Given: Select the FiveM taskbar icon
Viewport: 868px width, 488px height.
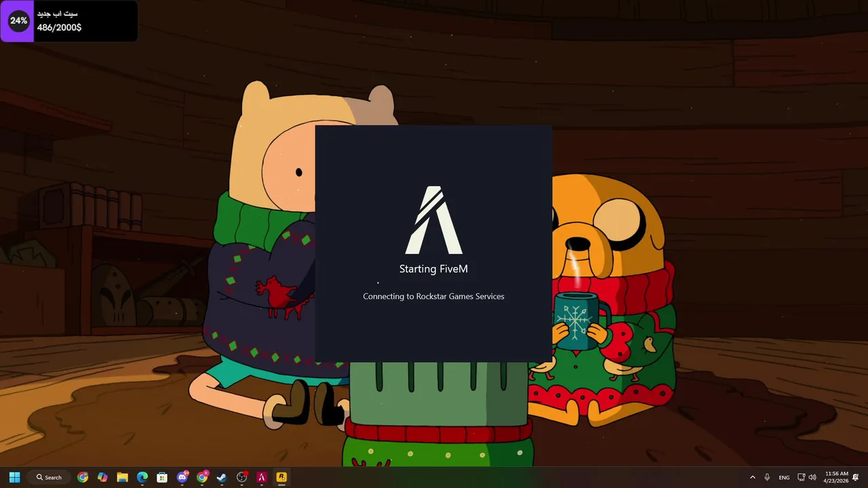Looking at the screenshot, I should pos(262,477).
